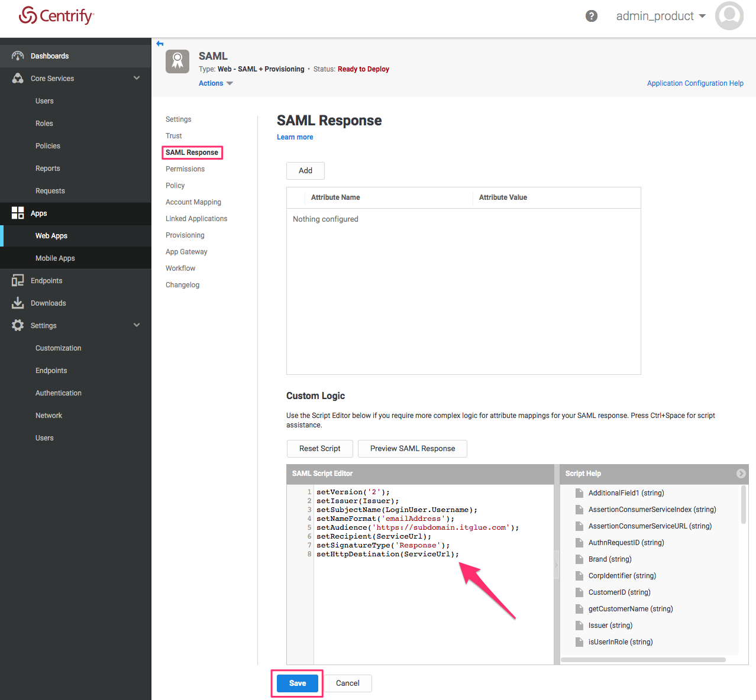This screenshot has height=700, width=756.
Task: Collapse the Core Services section
Action: 137,78
